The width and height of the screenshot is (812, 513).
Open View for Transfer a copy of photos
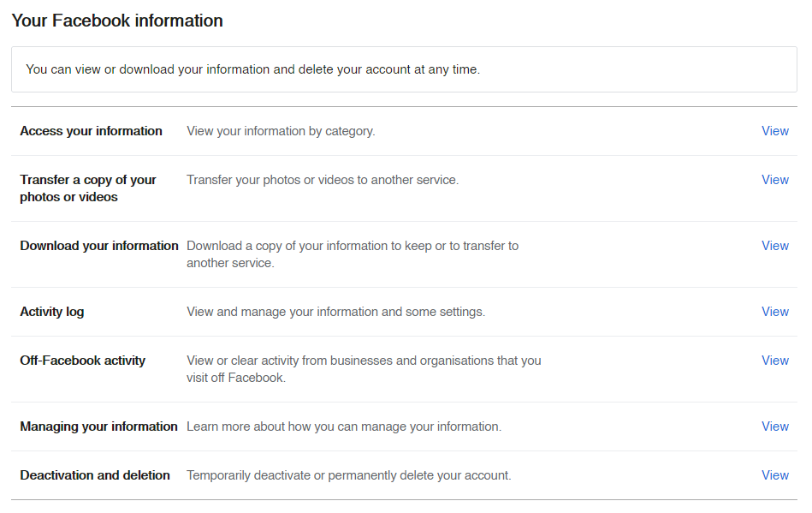coord(774,180)
